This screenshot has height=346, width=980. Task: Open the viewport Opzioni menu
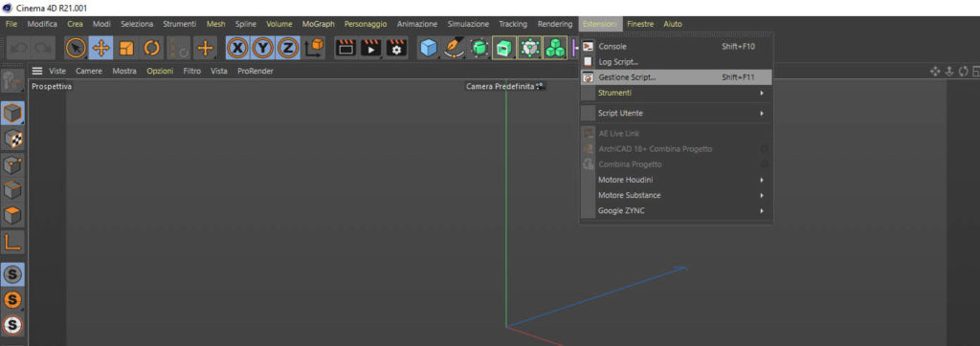pos(160,71)
